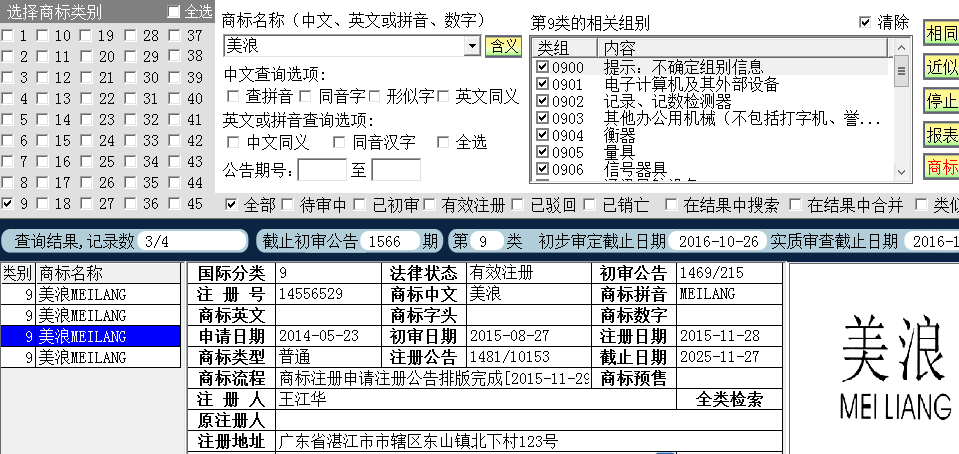
Task: Toggle 形似字 checkbox
Action: coord(374,96)
